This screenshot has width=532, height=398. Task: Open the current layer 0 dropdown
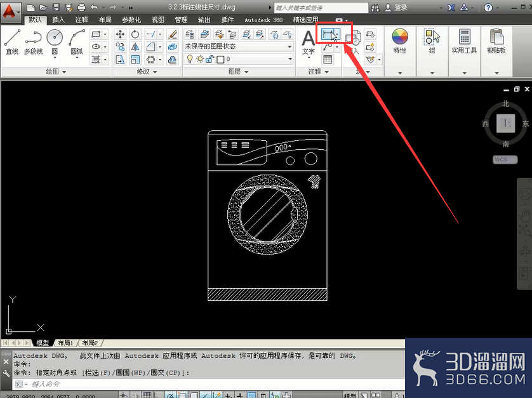point(239,60)
